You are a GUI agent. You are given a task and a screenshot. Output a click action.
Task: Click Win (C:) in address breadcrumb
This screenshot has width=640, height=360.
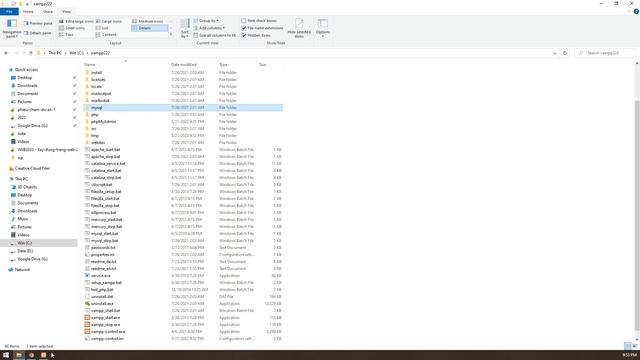tap(76, 53)
